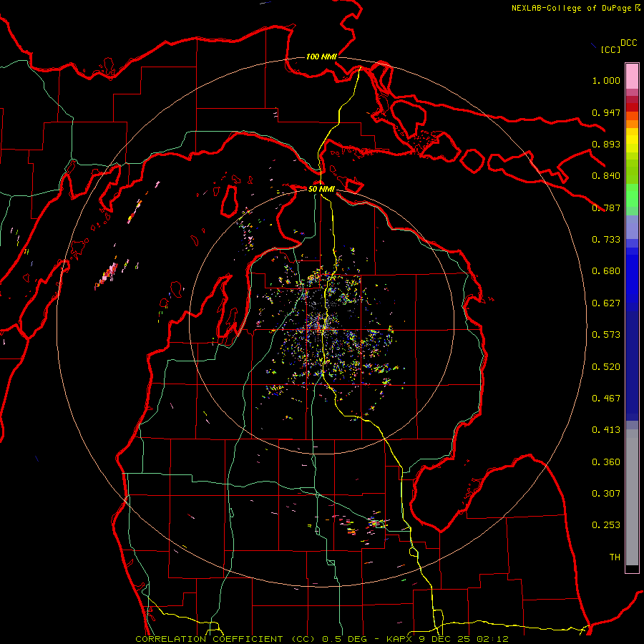Click the 1.000 value on the color scale
The image size is (644, 644).
pos(606,80)
